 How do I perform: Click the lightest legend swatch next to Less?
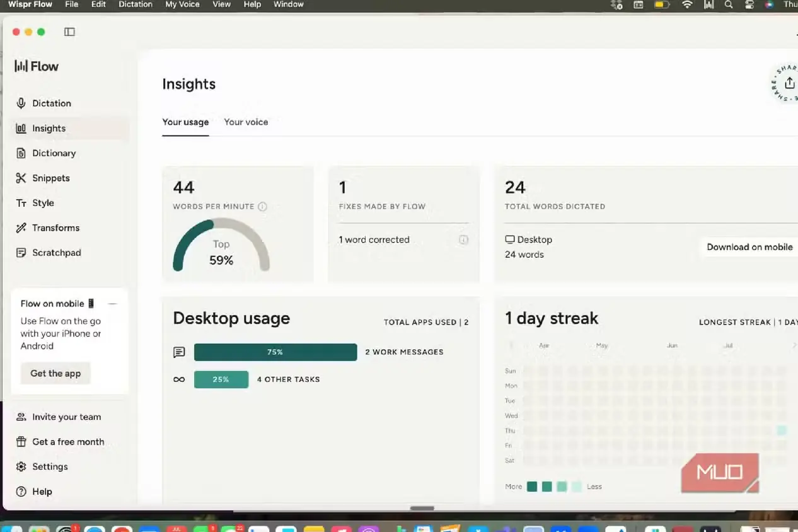(577, 487)
